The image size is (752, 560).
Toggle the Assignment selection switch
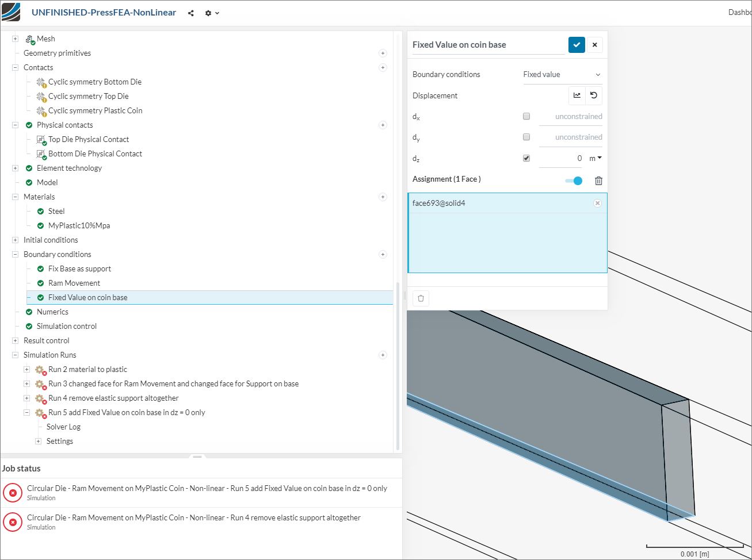[x=574, y=181]
